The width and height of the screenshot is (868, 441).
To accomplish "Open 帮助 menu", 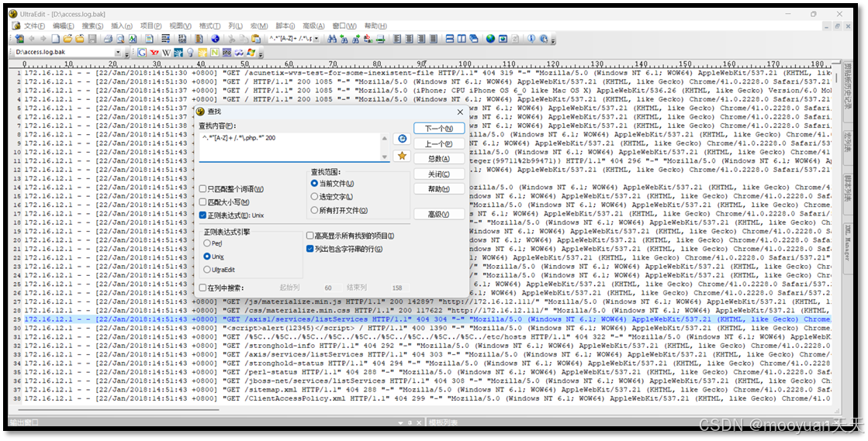I will point(375,26).
